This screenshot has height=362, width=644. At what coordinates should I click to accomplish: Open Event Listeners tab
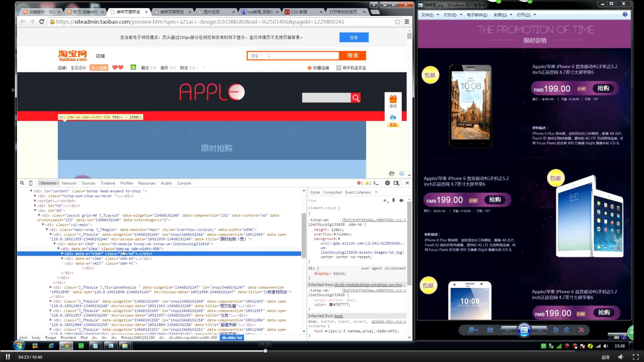[x=358, y=192]
